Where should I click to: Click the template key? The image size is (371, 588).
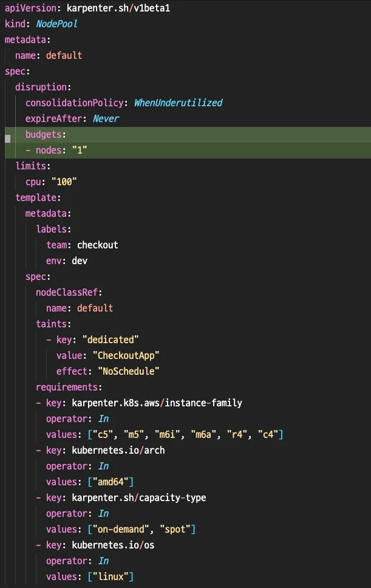click(x=36, y=197)
